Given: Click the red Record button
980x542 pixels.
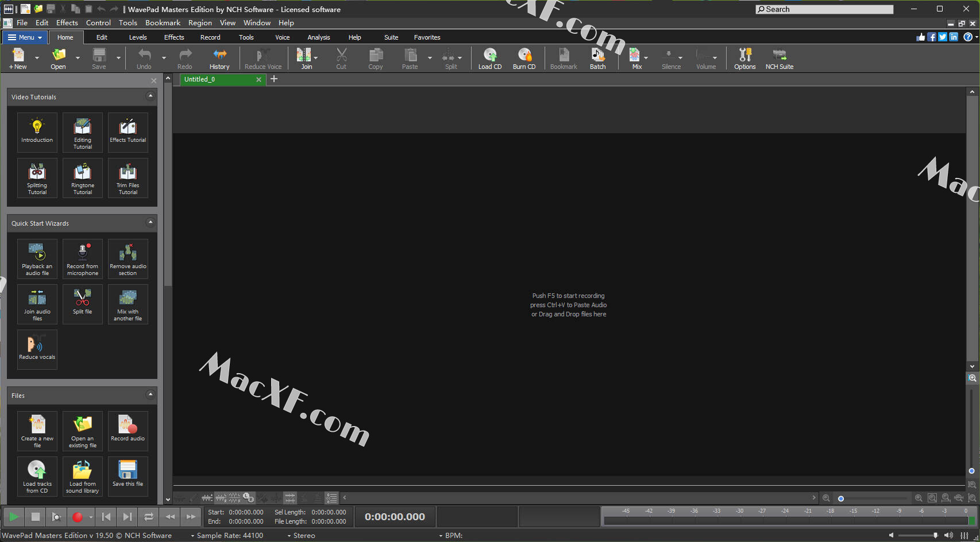Looking at the screenshot, I should (78, 517).
